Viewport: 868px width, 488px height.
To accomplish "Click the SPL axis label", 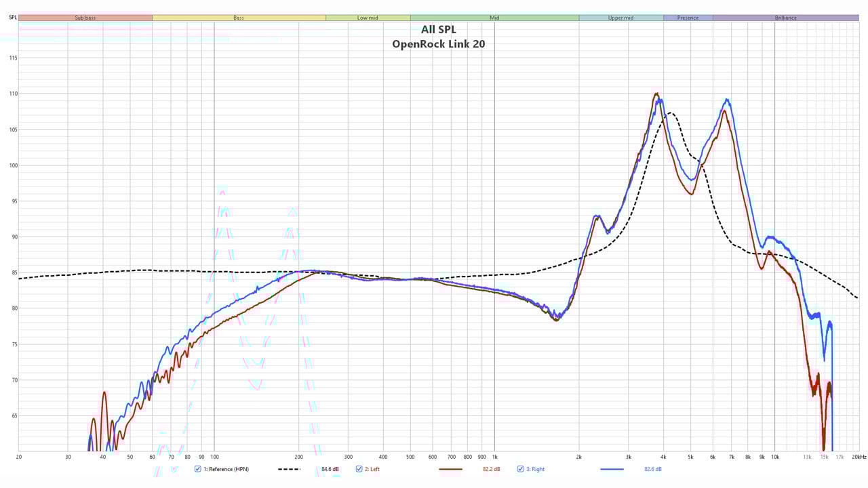I will click(13, 18).
